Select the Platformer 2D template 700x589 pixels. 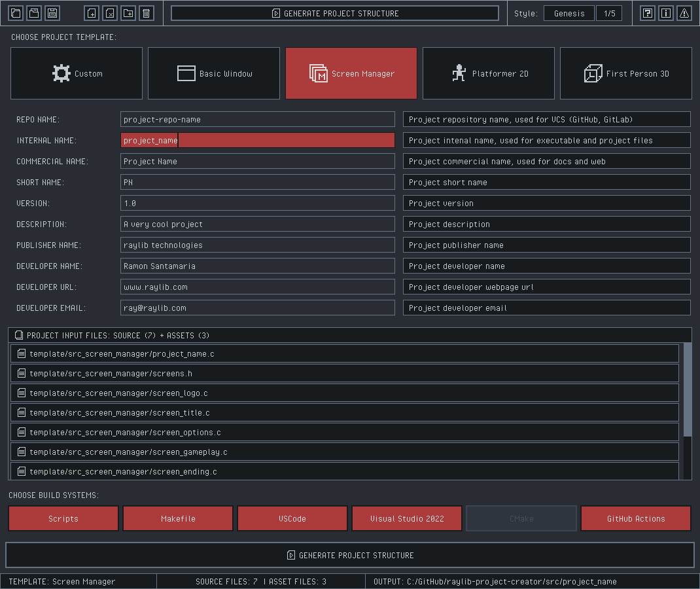[489, 73]
